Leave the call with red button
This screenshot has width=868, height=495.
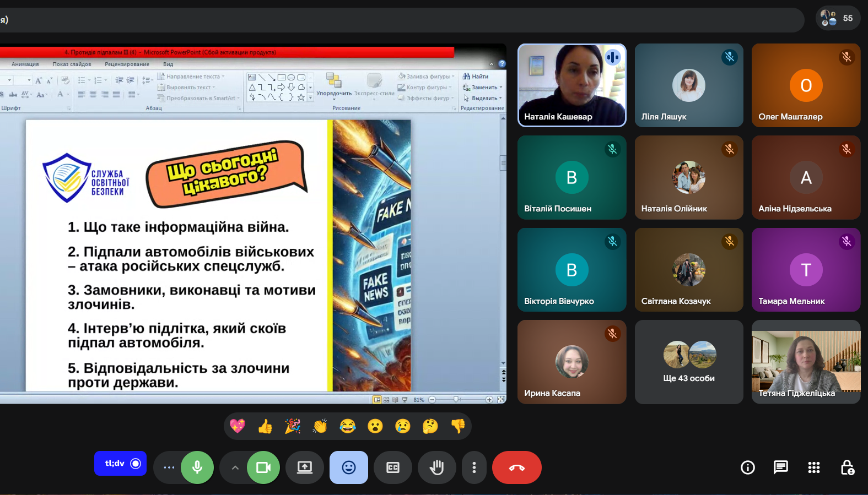[x=516, y=467]
